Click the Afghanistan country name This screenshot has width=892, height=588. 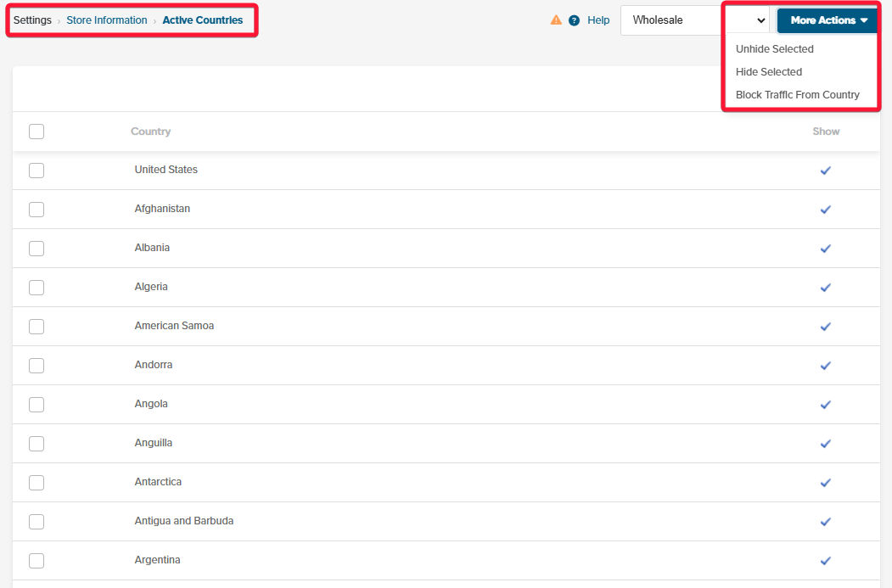pyautogui.click(x=162, y=209)
